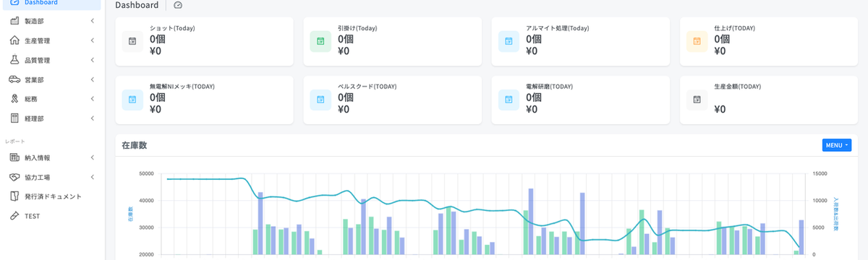Open the blue MENU dropdown button
868x260 pixels.
[x=837, y=145]
